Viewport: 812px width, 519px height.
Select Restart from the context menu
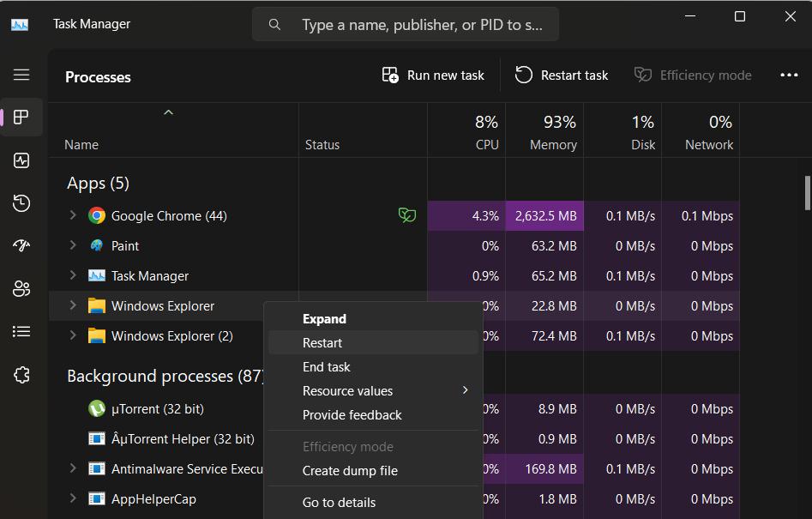point(322,343)
